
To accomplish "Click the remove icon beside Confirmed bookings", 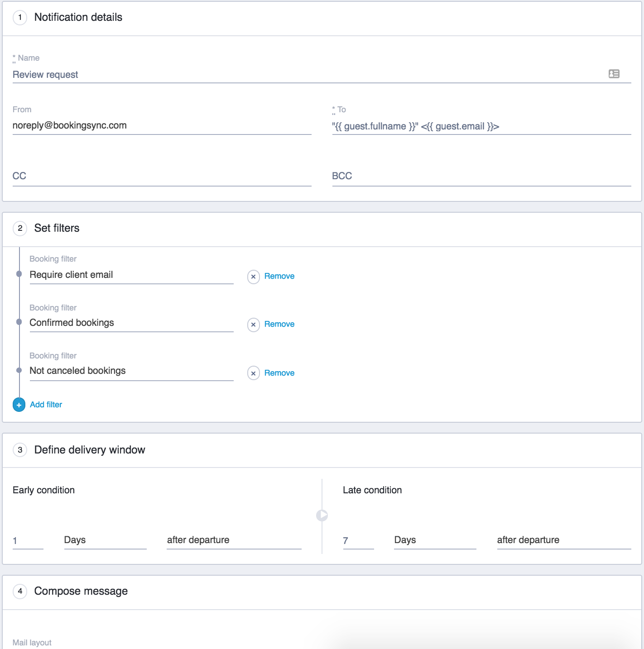I will 254,324.
